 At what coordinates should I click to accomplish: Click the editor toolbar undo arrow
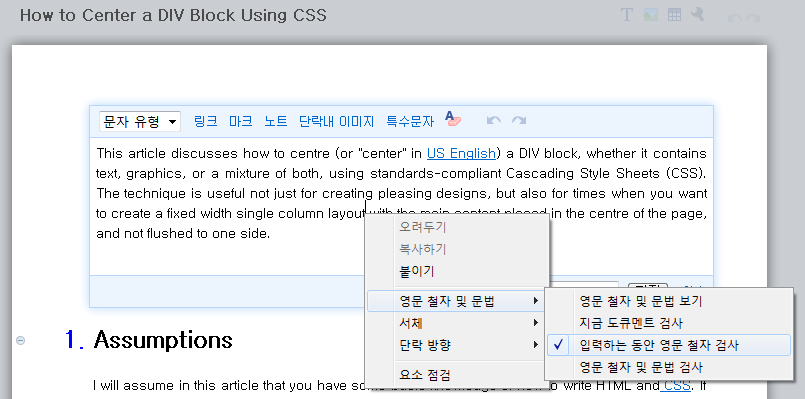(493, 121)
